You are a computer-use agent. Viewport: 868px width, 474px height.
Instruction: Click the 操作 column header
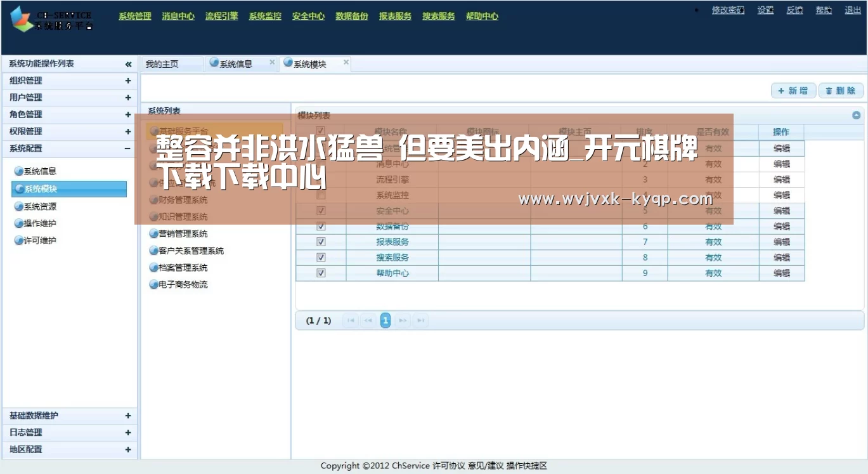point(781,132)
